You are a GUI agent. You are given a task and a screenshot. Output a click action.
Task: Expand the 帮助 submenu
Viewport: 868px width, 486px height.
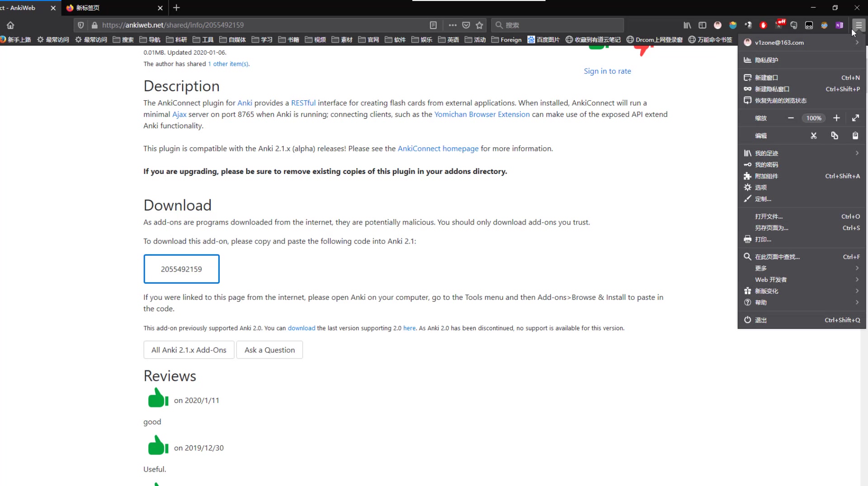802,302
